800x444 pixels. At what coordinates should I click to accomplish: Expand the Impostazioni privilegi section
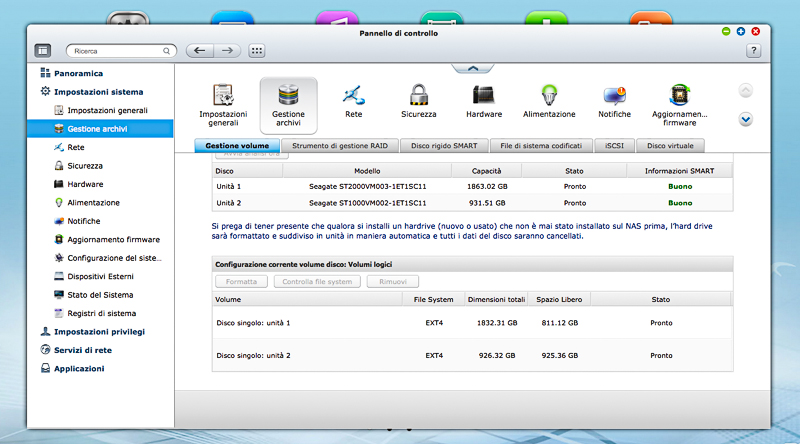click(98, 331)
